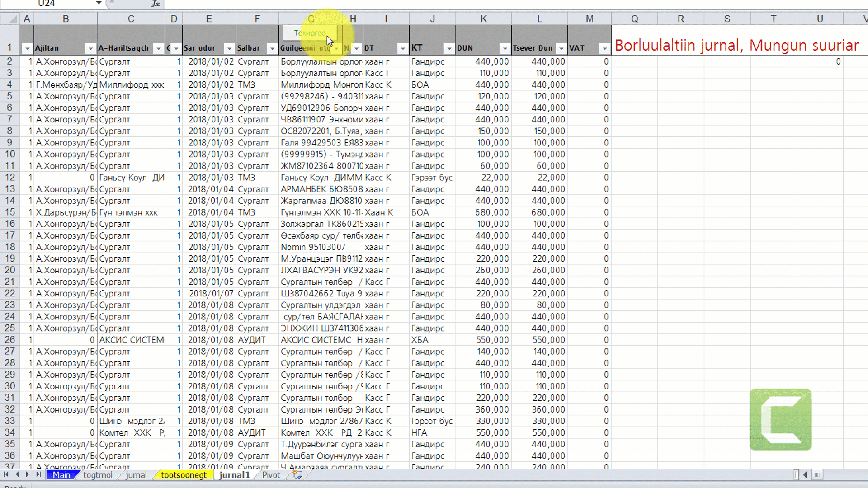Open the Name Box dropdown arrow
This screenshot has height=488, width=868.
(x=99, y=4)
